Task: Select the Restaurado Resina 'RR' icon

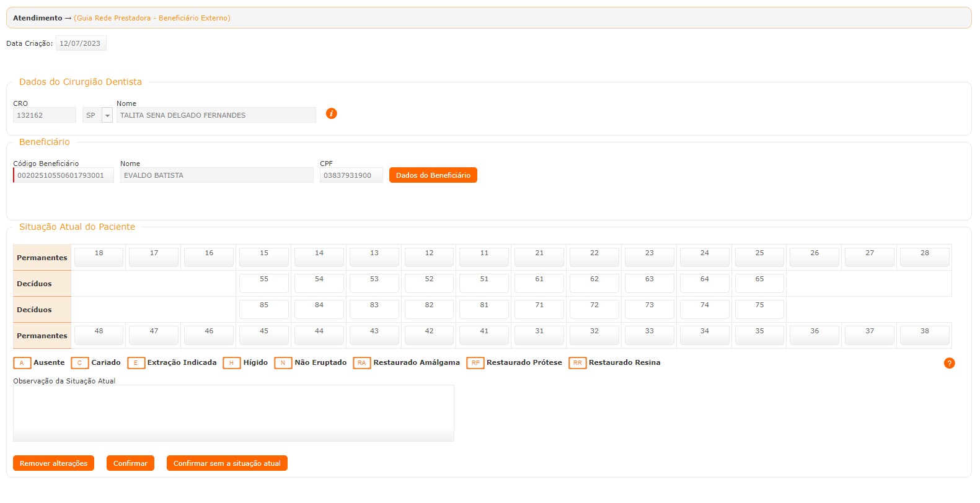Action: [577, 363]
